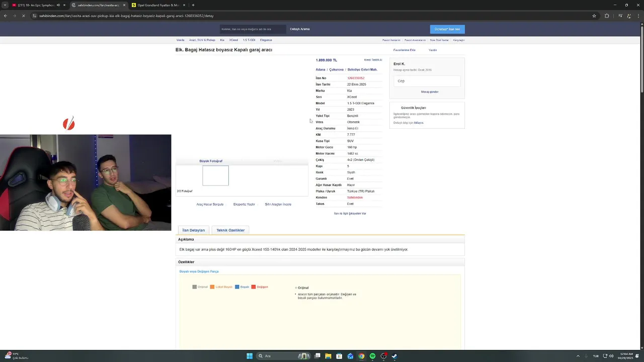Open Steam from the taskbar
This screenshot has width=644, height=362.
(x=394, y=356)
